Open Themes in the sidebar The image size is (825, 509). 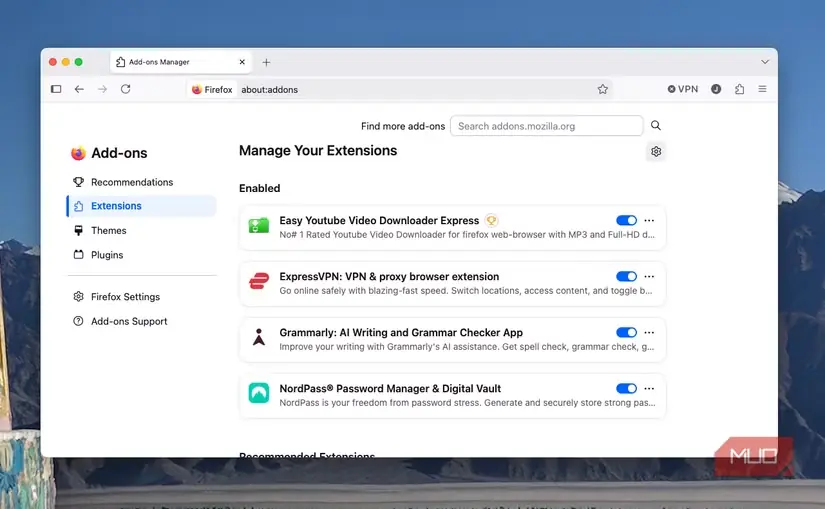[x=142, y=231]
